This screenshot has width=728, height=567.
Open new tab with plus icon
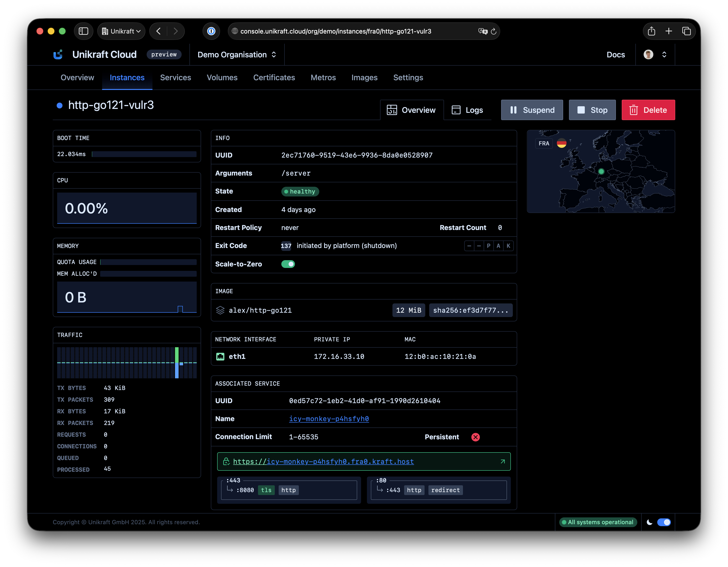[668, 31]
